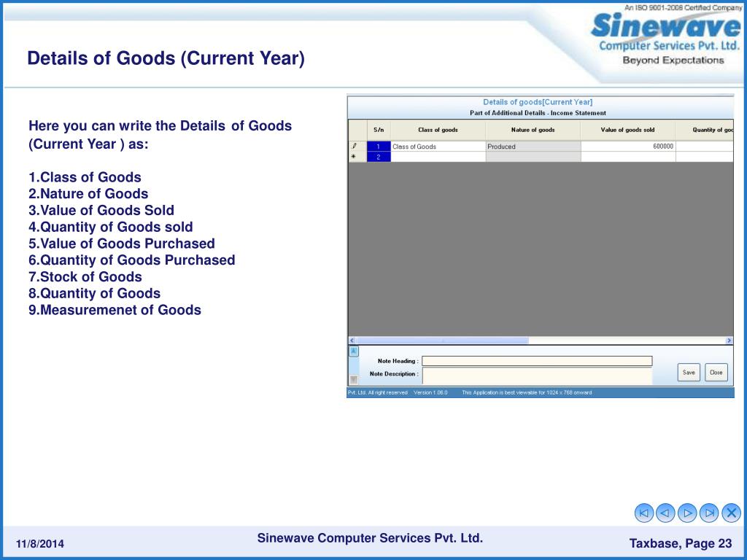
Task: Click '5.Value of Goods Purchased' list item
Action: (x=122, y=244)
